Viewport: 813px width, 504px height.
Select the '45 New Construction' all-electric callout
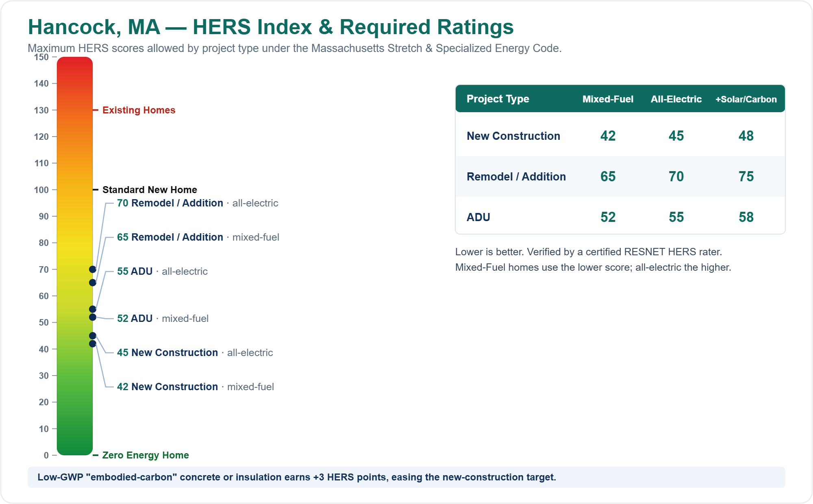(x=195, y=353)
